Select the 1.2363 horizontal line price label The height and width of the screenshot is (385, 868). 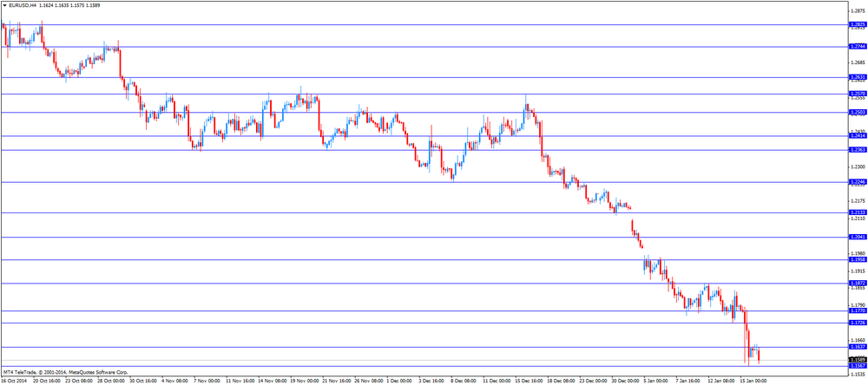click(x=858, y=150)
